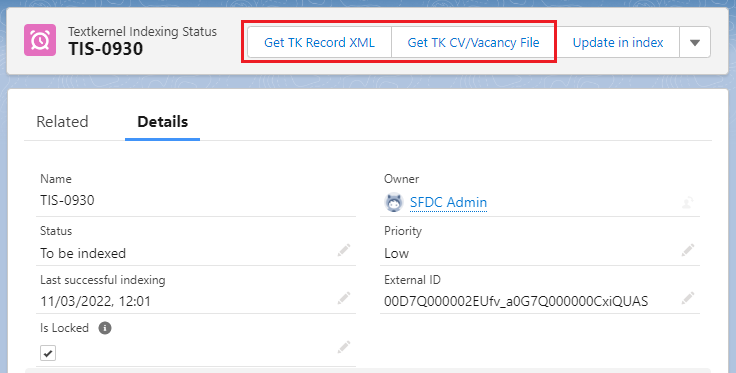
Task: Show Is Locked info tooltip icon
Action: coord(105,328)
